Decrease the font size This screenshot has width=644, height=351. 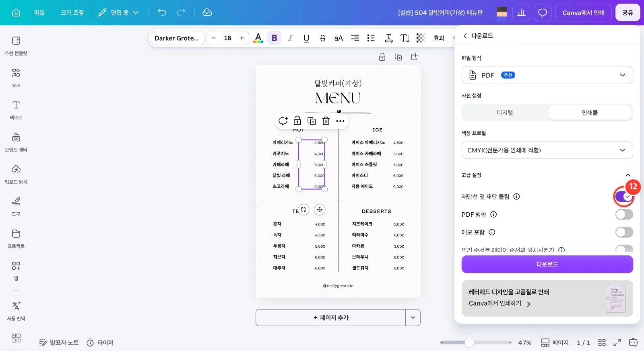214,38
